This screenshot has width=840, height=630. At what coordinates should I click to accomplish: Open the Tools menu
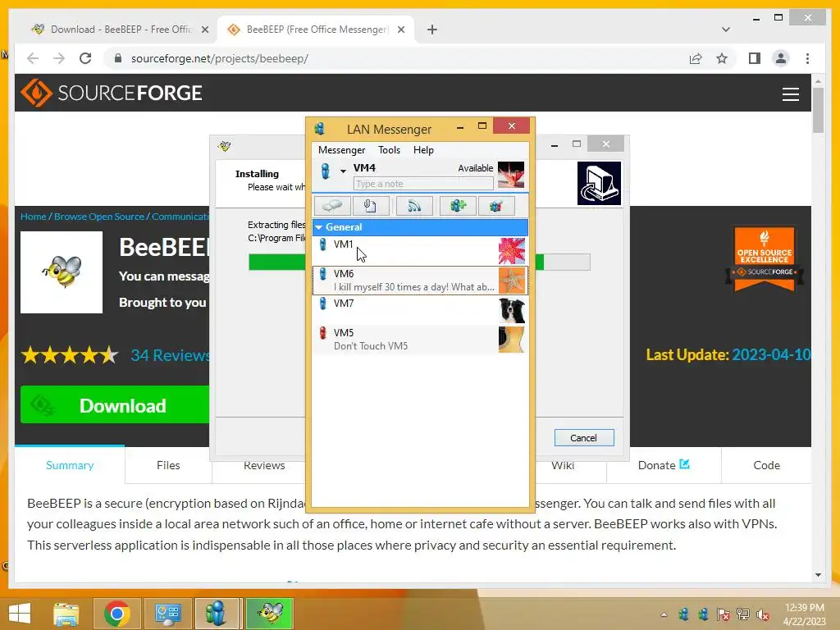[389, 150]
